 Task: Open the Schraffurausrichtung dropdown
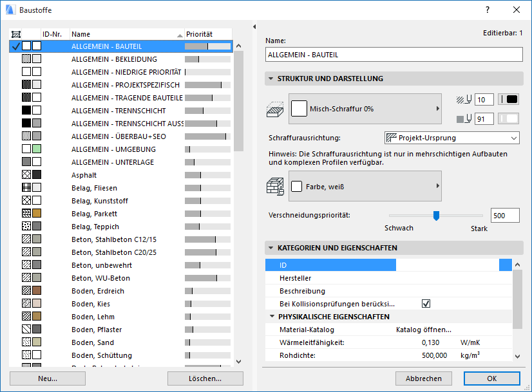(452, 138)
